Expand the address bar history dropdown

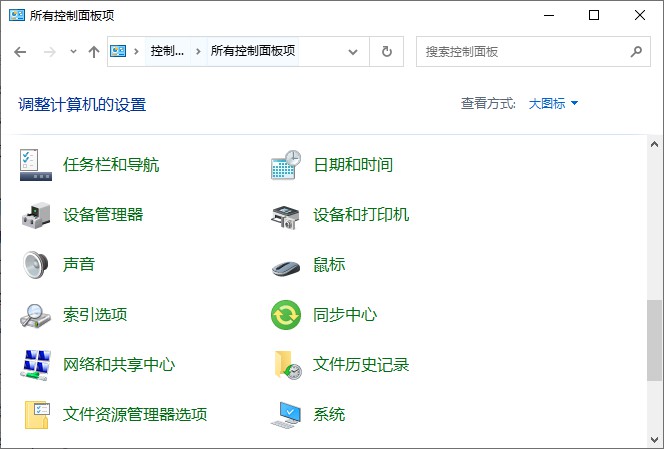(x=353, y=52)
